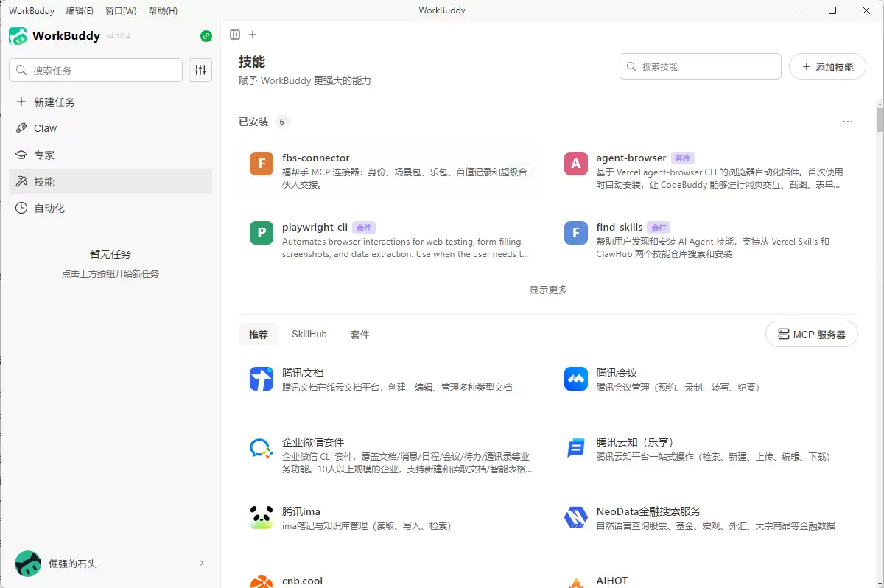Click the 腾讯会议 icon
This screenshot has height=588, width=884.
pyautogui.click(x=575, y=379)
